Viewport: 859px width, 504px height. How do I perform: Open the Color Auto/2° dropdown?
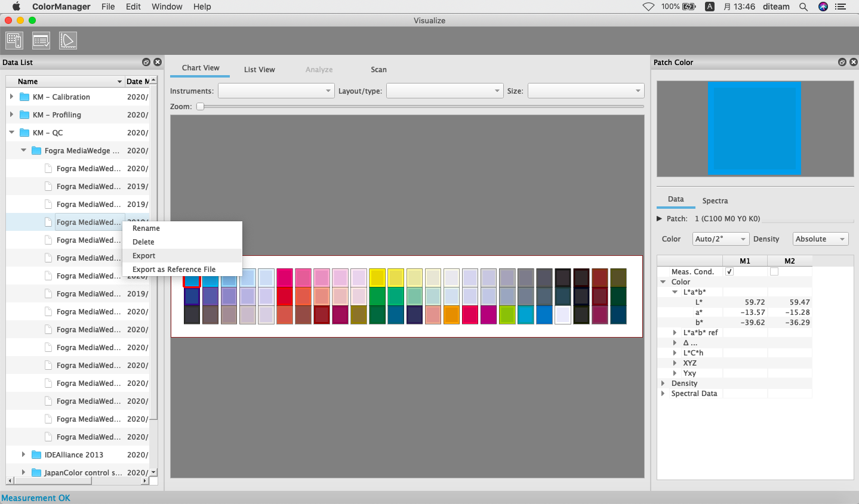coord(720,239)
